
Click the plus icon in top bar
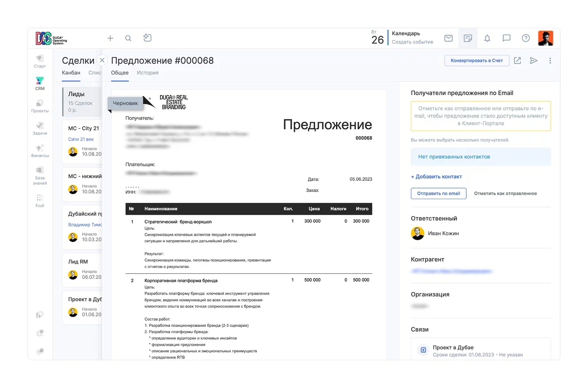[x=110, y=38]
